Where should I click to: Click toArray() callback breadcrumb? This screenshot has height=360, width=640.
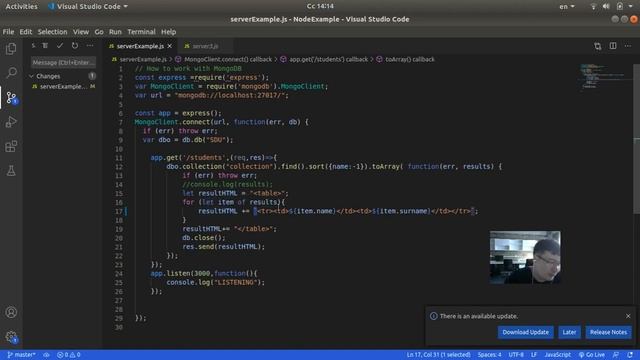coord(410,60)
